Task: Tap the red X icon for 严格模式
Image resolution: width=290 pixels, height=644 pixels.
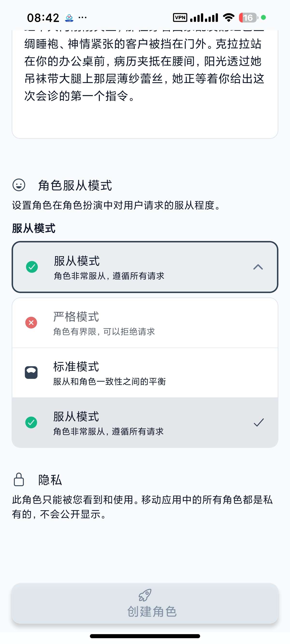Action: 31,322
